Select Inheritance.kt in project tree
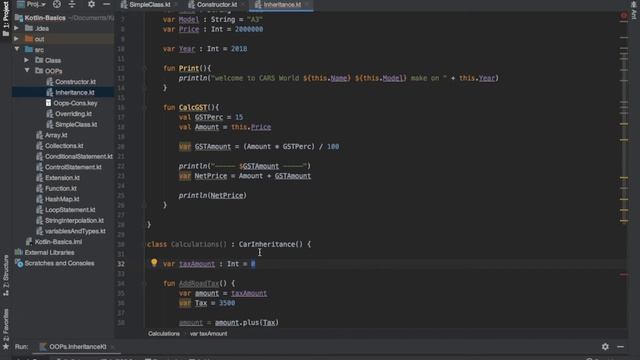640x360 pixels. coord(75,92)
